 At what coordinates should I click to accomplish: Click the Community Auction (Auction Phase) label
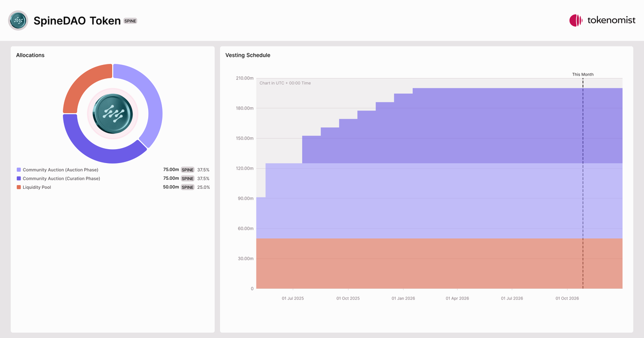60,170
